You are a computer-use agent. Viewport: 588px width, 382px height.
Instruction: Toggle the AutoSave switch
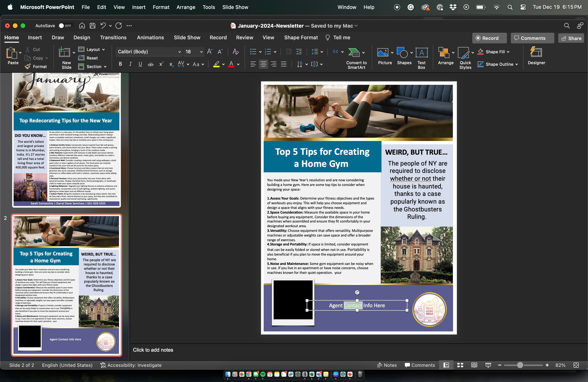point(65,26)
